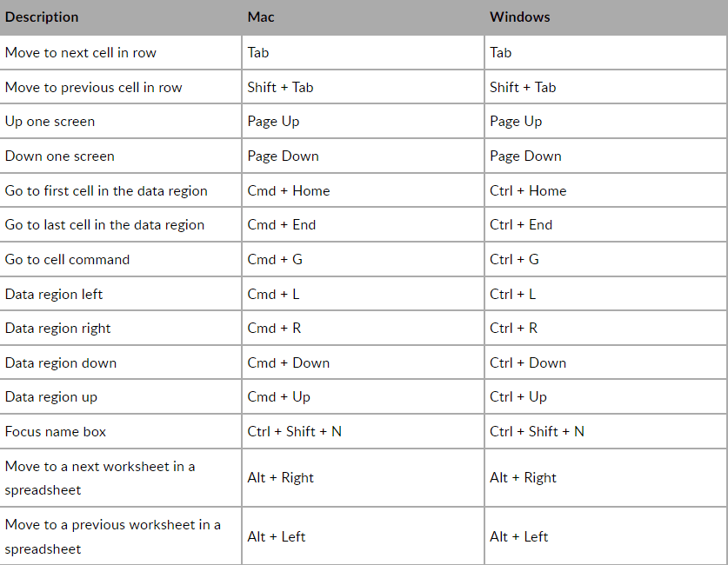The height and width of the screenshot is (565, 728).
Task: Select the 'Ctrl + R' shortcut cell
Action: click(513, 328)
